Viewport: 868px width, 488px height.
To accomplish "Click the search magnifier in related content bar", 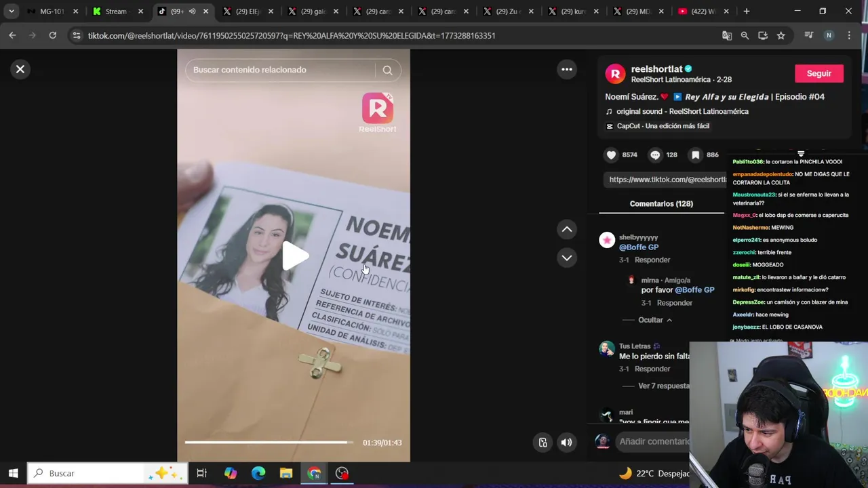I will click(x=387, y=70).
